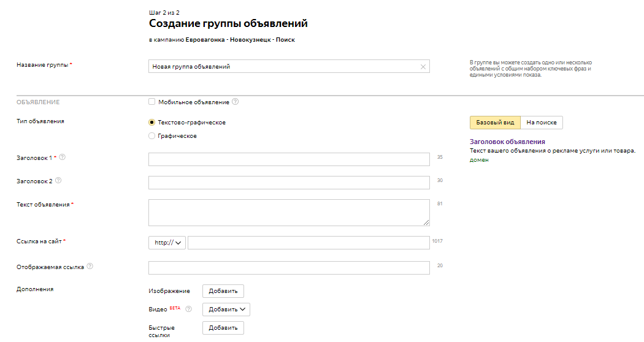Image resolution: width=644 pixels, height=342 pixels.
Task: Focus the Заголовок 2 input field
Action: pyautogui.click(x=289, y=183)
